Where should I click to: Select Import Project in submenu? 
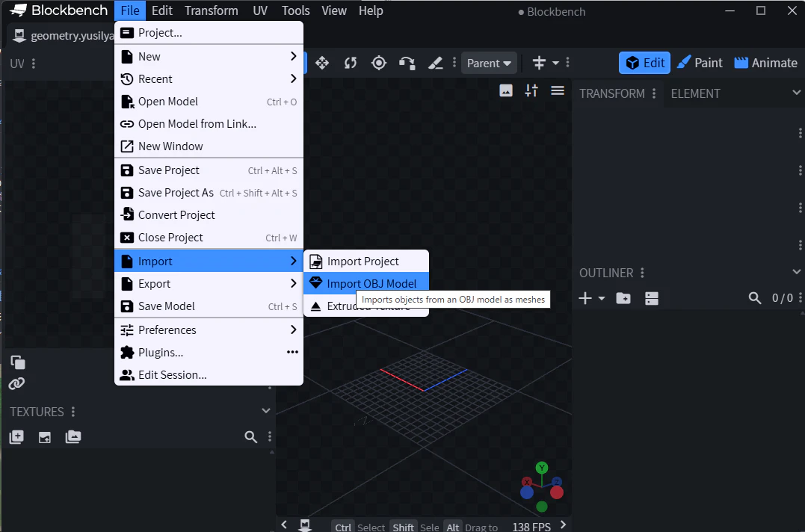(x=366, y=261)
